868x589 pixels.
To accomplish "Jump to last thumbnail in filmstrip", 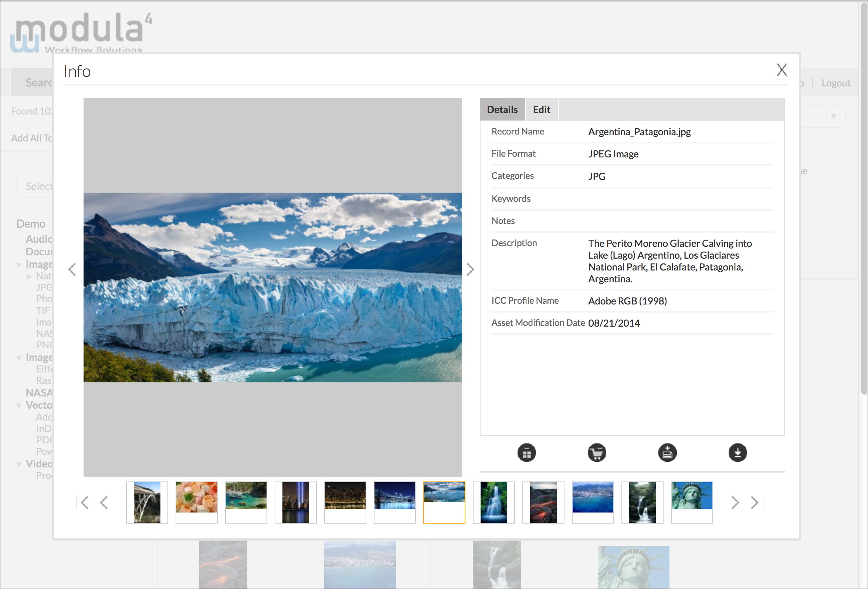I will (x=756, y=503).
